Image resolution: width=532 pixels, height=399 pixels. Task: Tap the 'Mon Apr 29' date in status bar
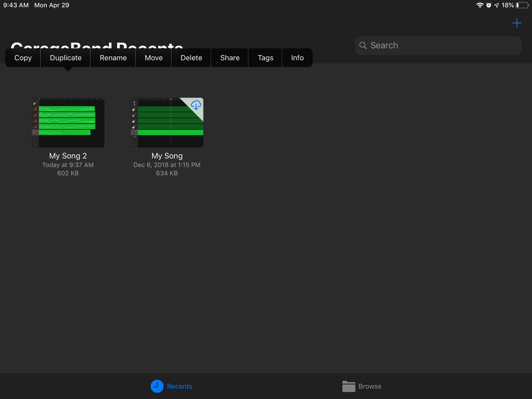click(x=52, y=5)
